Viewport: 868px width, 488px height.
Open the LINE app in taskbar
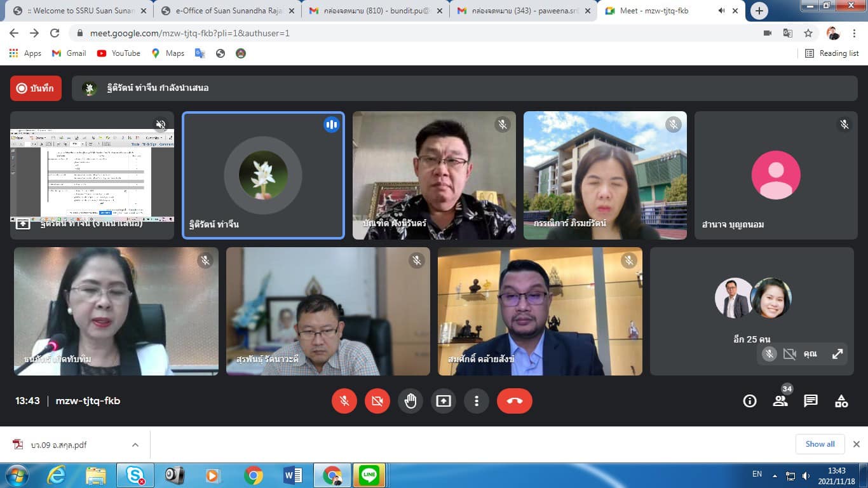click(x=369, y=475)
